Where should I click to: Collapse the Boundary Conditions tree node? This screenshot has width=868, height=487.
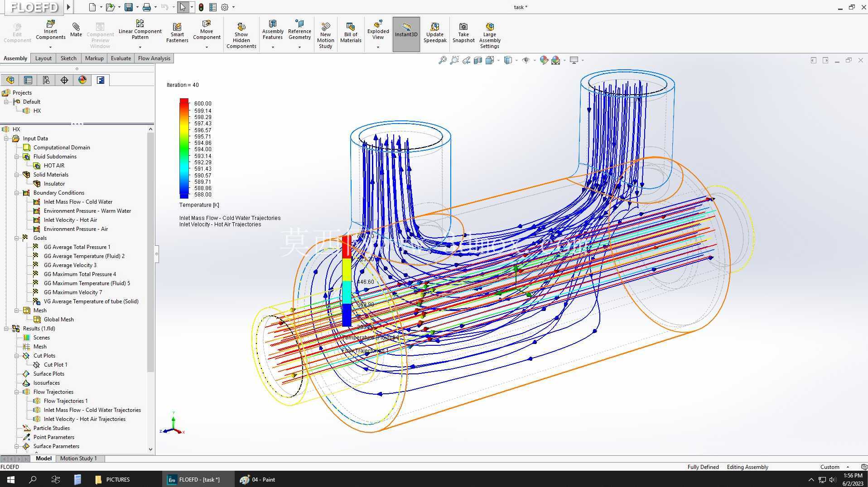(x=17, y=193)
